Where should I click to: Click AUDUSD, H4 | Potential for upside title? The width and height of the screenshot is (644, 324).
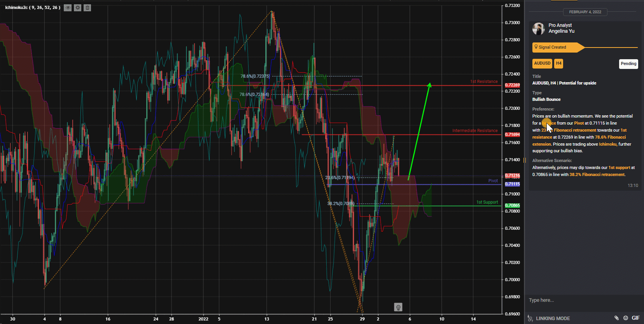(564, 83)
